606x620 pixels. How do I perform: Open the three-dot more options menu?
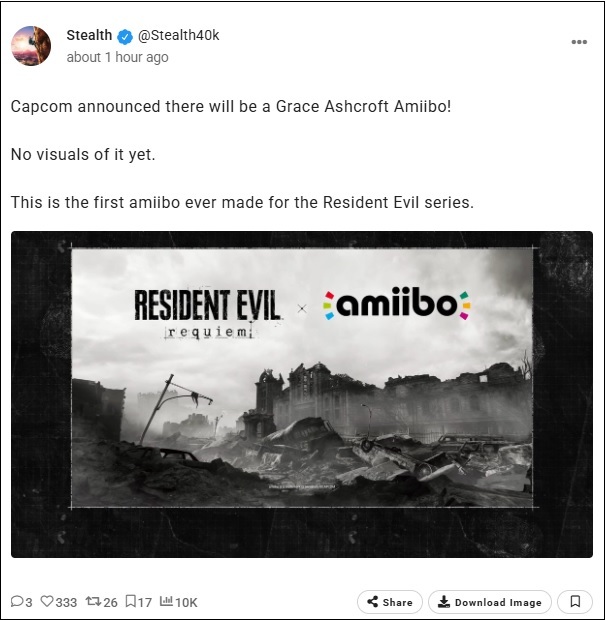coord(579,42)
